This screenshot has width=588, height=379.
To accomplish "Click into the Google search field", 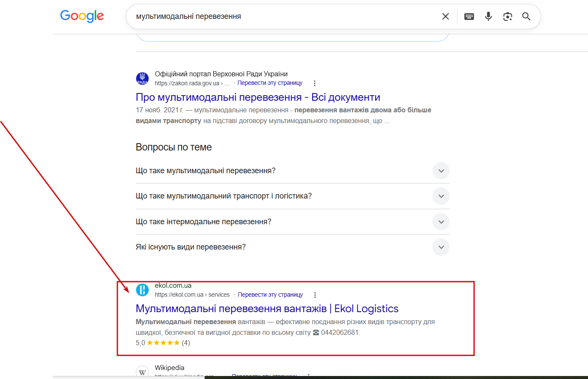I will [283, 16].
